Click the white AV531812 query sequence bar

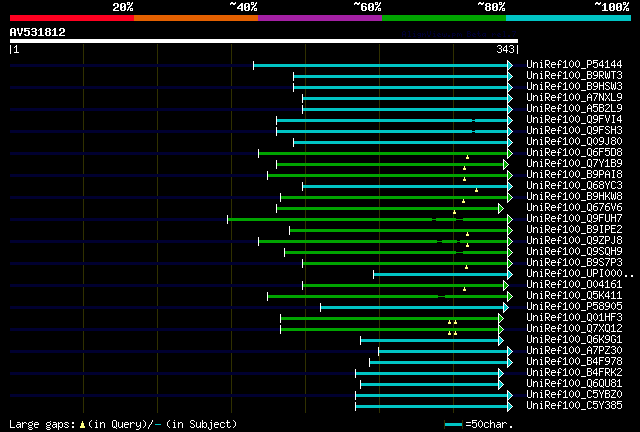tap(264, 41)
